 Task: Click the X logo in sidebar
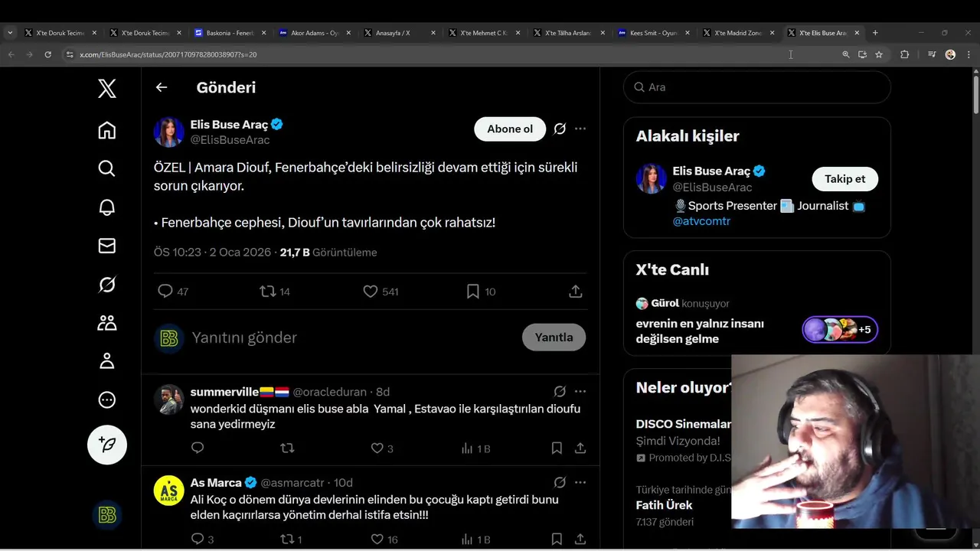coord(107,89)
